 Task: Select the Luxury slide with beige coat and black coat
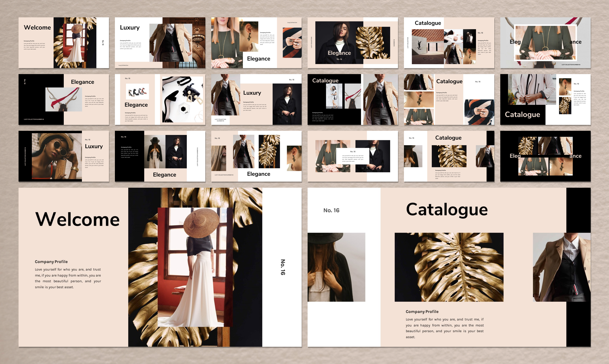[256, 99]
